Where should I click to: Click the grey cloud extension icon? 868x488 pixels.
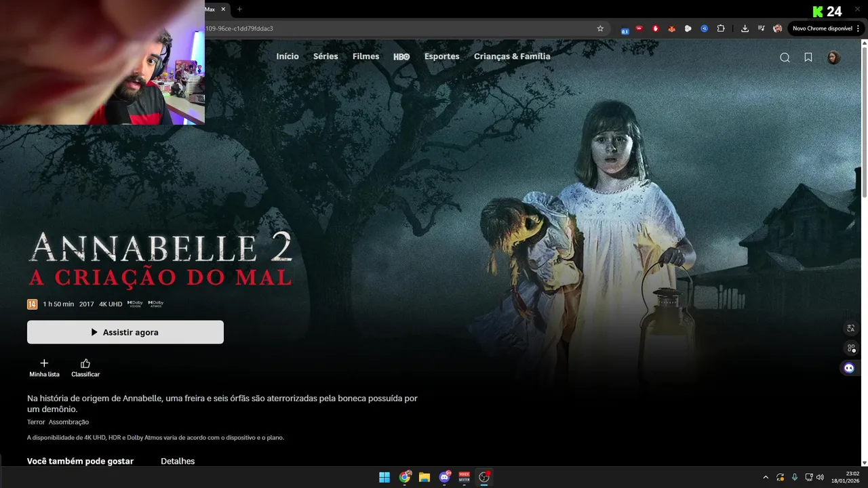point(688,28)
